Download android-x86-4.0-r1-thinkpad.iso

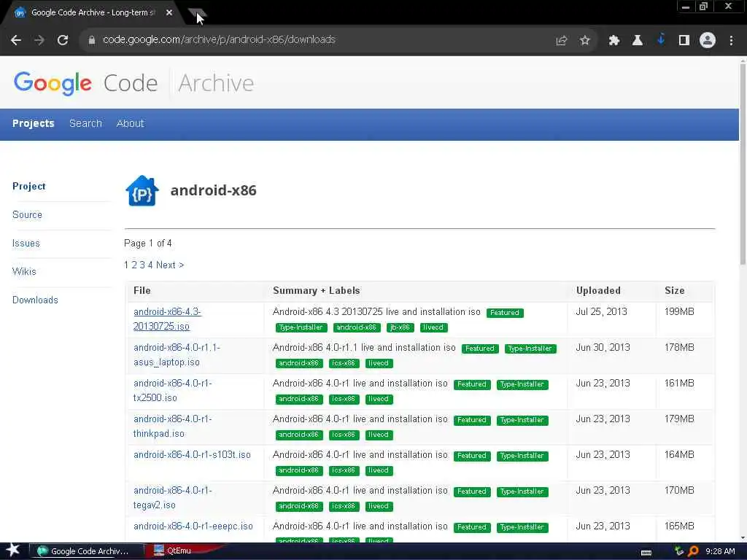[172, 426]
